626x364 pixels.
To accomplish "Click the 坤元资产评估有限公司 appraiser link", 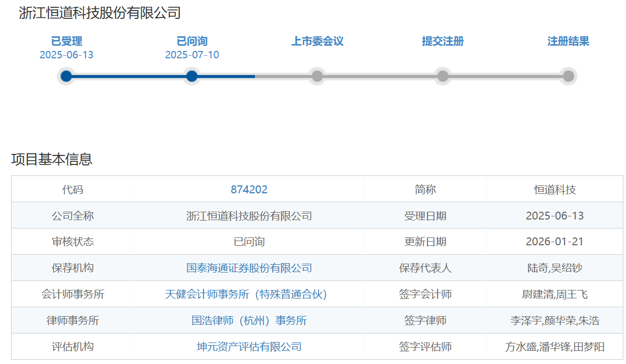I will (249, 347).
